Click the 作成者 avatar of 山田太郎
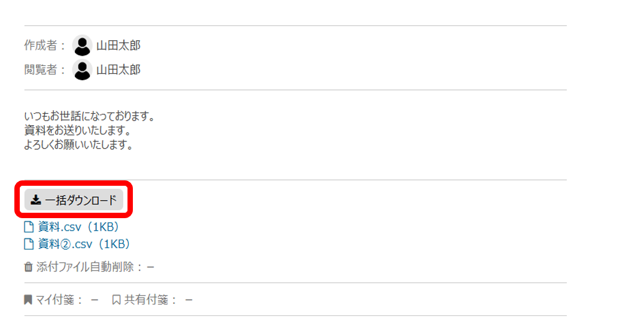The width and height of the screenshot is (644, 335). [x=82, y=46]
